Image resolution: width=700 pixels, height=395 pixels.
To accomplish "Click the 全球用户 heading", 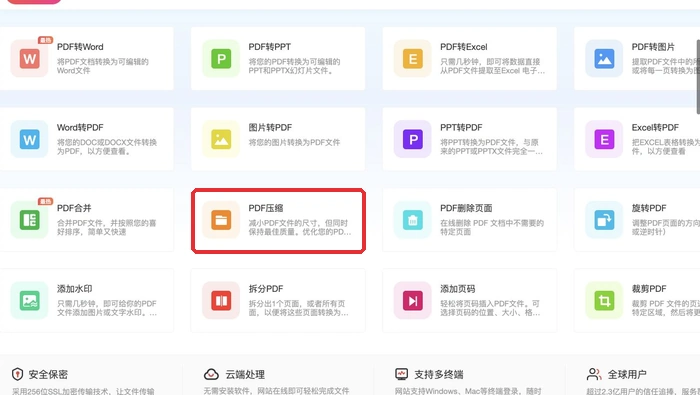I will coord(627,374).
